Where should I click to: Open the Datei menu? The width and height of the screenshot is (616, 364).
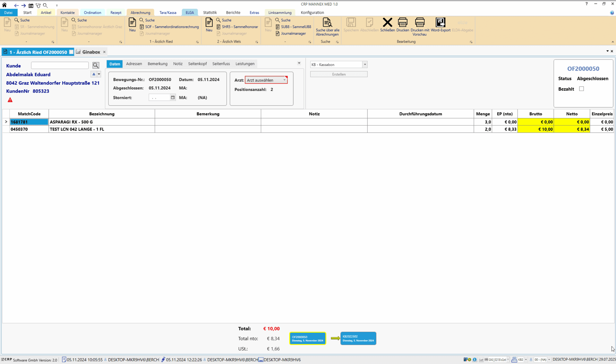(x=8, y=12)
